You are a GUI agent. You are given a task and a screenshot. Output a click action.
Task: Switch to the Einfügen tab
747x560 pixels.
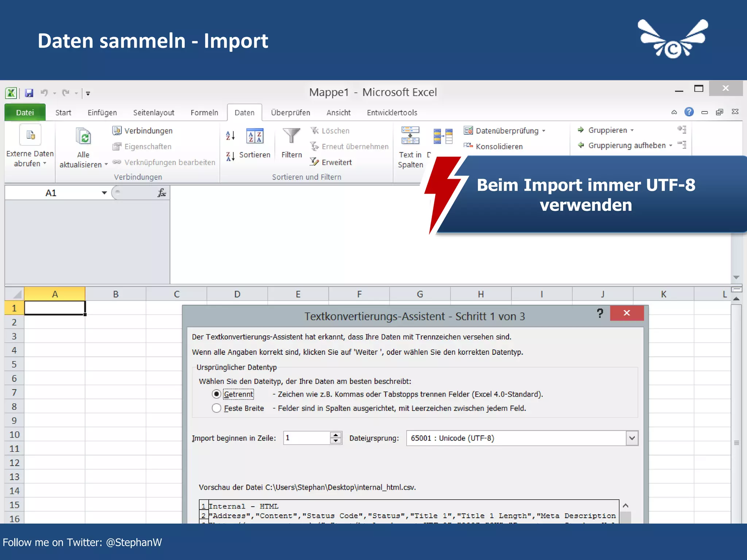(x=102, y=112)
